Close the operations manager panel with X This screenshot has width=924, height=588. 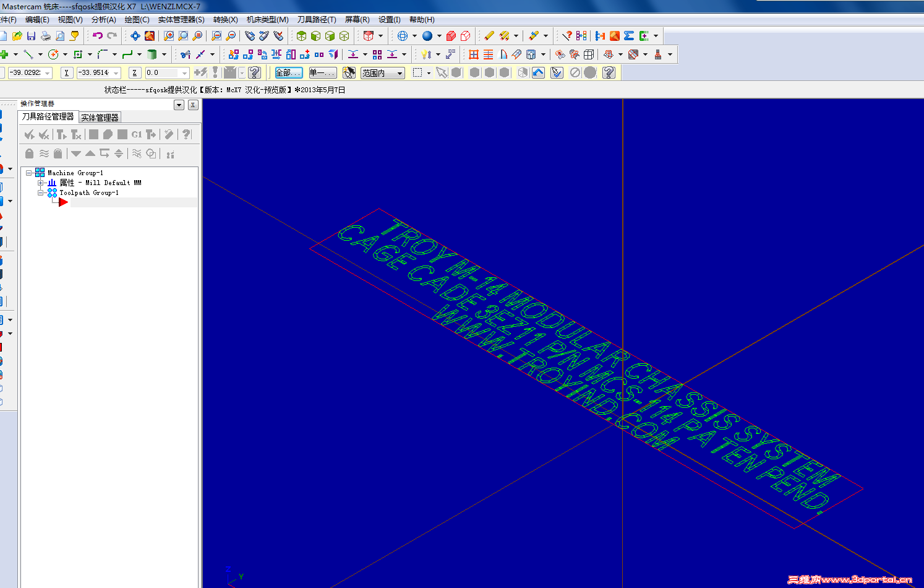pos(193,105)
